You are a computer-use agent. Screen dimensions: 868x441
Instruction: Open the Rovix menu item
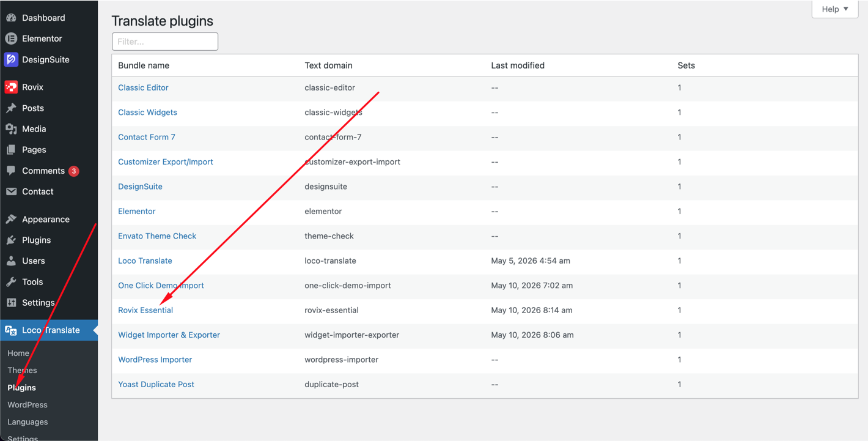33,87
